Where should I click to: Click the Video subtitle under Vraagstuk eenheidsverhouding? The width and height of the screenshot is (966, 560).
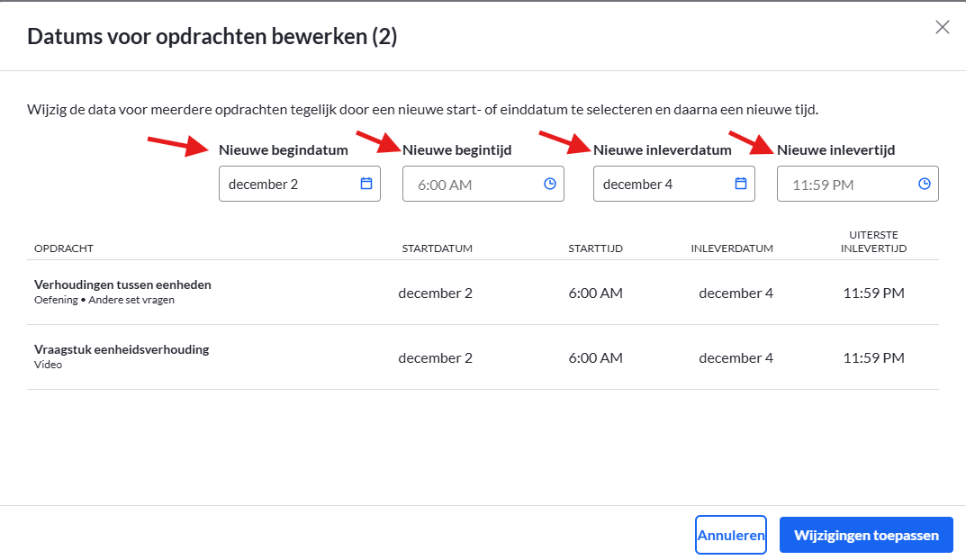[x=48, y=365]
